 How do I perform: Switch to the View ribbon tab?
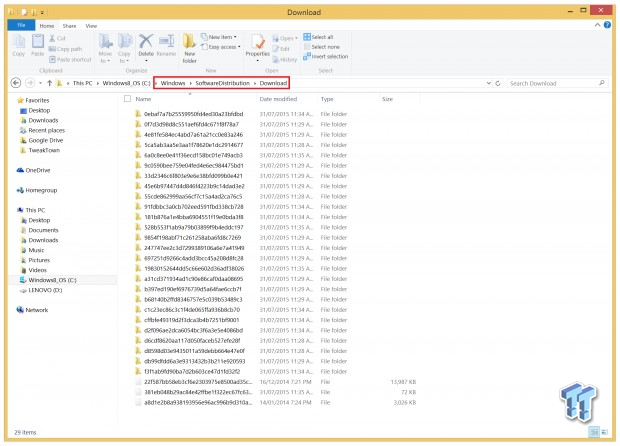pyautogui.click(x=91, y=26)
